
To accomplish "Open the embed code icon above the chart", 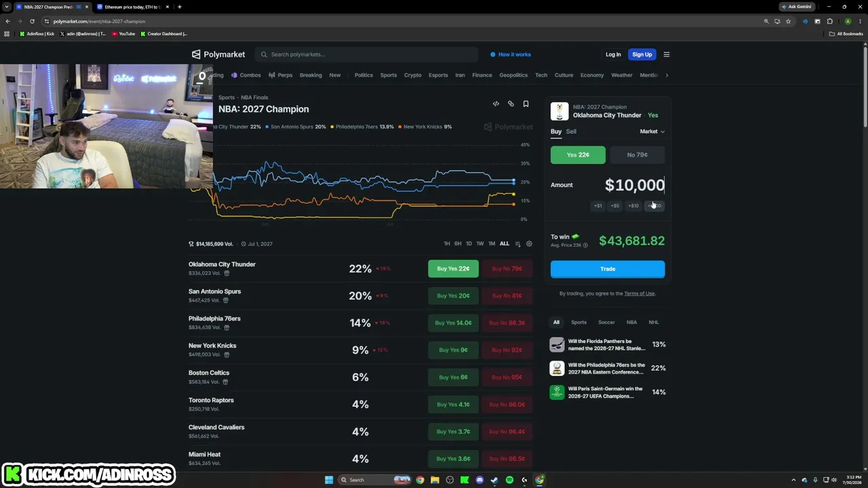I will pos(496,104).
